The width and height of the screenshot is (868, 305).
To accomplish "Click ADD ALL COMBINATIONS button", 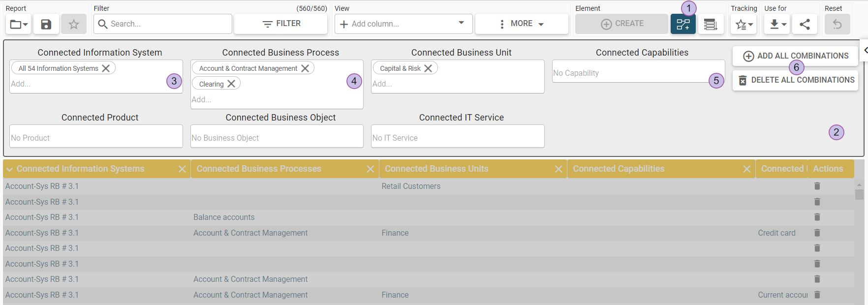I will pos(795,56).
